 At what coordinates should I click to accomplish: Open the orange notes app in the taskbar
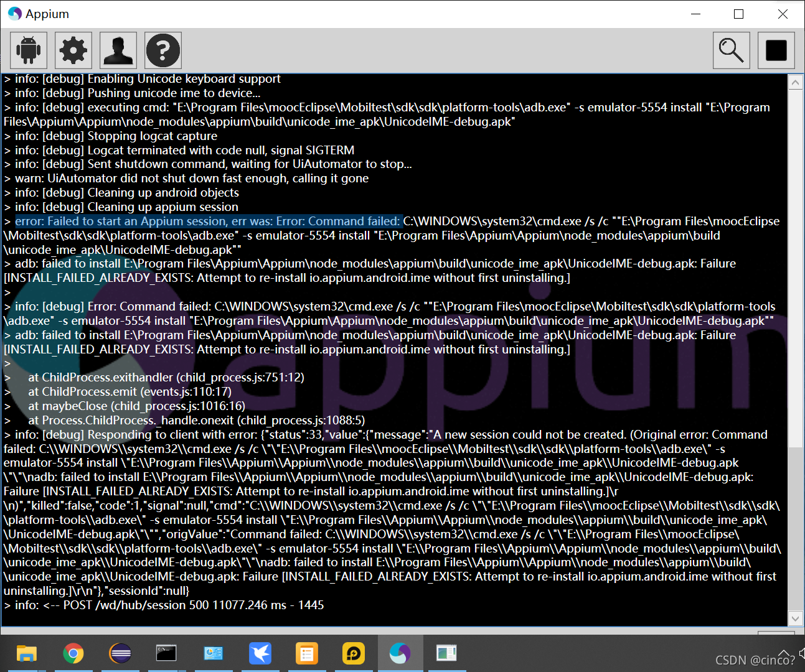pos(307,653)
